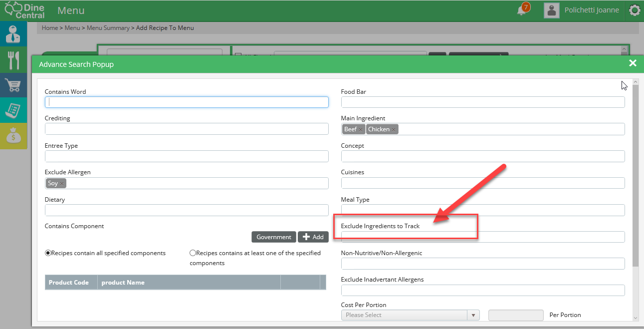Remove the Chicken ingredient tag
This screenshot has width=644, height=329.
pos(394,130)
